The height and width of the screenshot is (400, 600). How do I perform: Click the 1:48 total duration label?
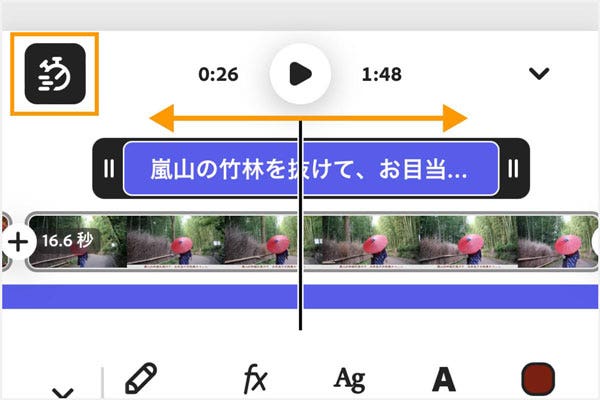point(382,74)
